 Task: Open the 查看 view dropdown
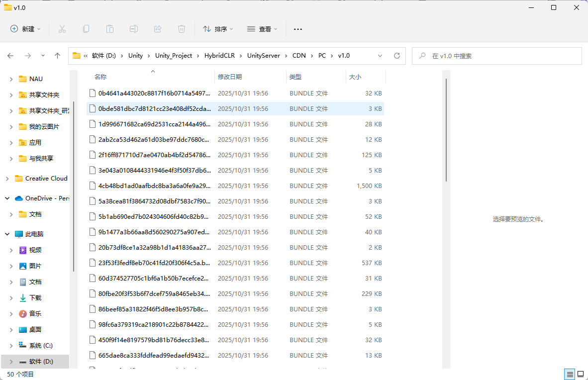[x=262, y=29]
